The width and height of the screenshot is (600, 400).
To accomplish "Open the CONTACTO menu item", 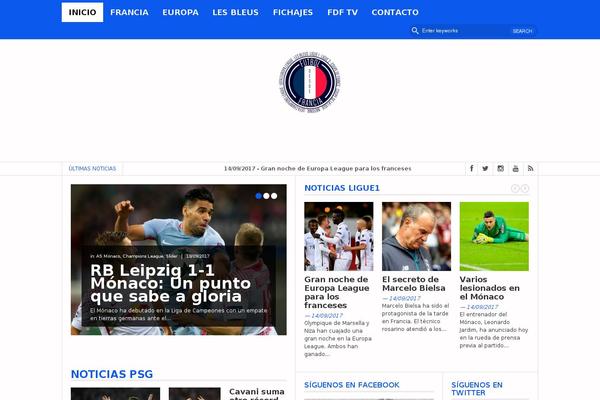I will tap(395, 12).
